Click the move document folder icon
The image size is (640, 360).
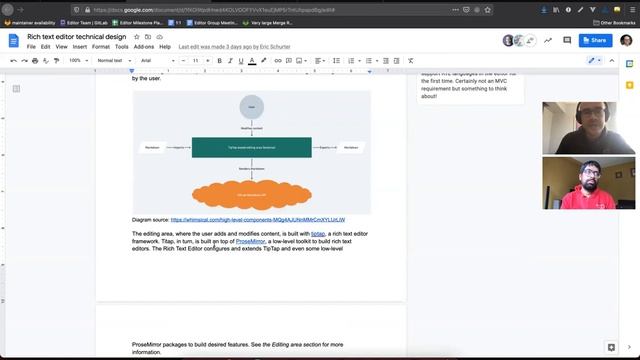pos(148,37)
